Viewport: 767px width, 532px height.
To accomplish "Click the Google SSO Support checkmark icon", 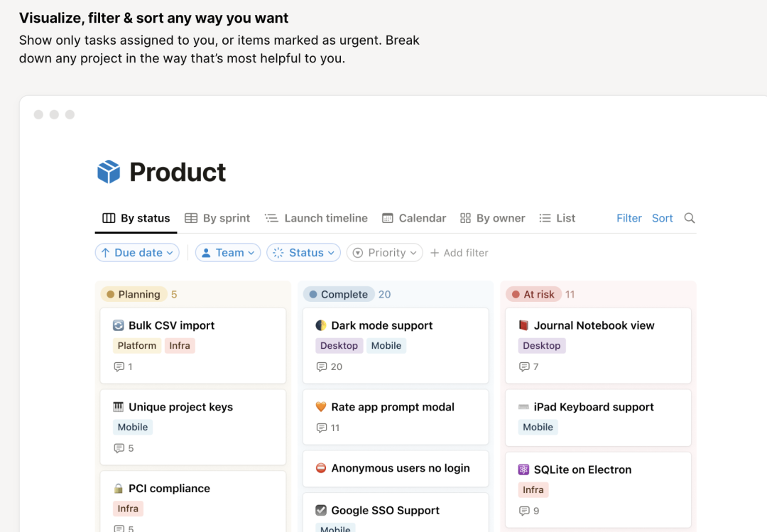I will pyautogui.click(x=321, y=510).
